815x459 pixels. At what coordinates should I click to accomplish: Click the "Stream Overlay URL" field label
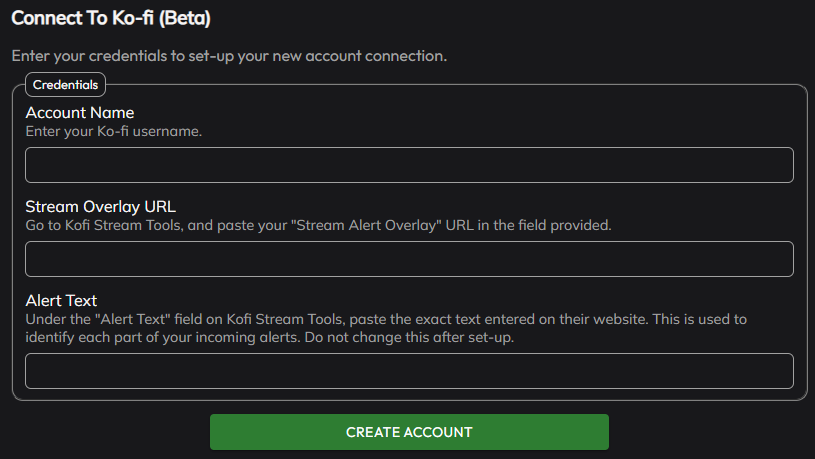pos(101,206)
